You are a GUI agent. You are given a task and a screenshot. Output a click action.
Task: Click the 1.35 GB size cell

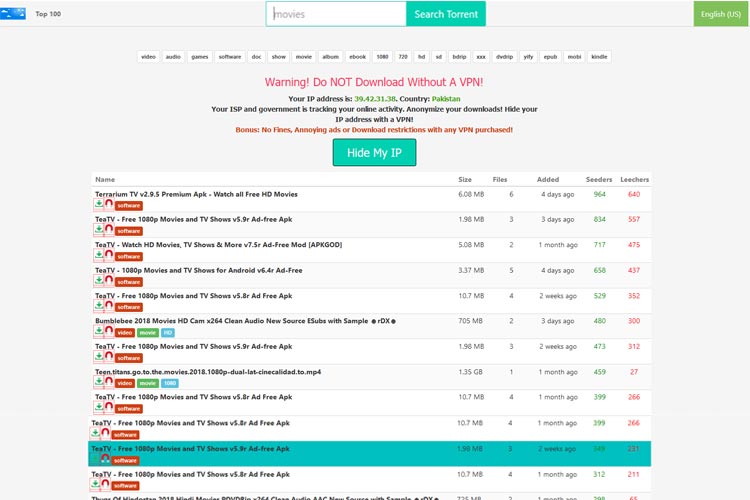[470, 372]
